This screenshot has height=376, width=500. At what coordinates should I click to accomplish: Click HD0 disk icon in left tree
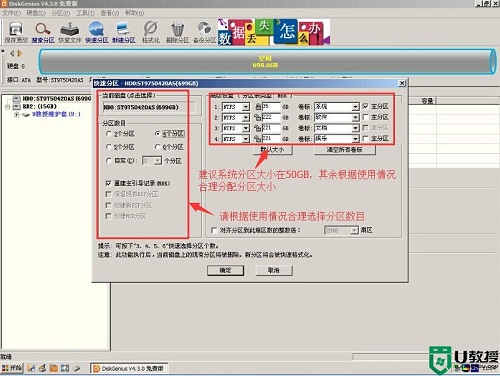click(x=17, y=99)
